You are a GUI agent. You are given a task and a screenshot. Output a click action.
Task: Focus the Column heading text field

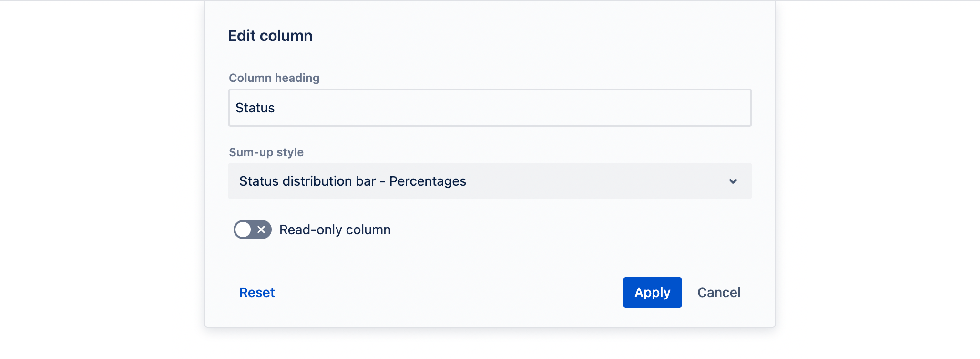[x=490, y=108]
